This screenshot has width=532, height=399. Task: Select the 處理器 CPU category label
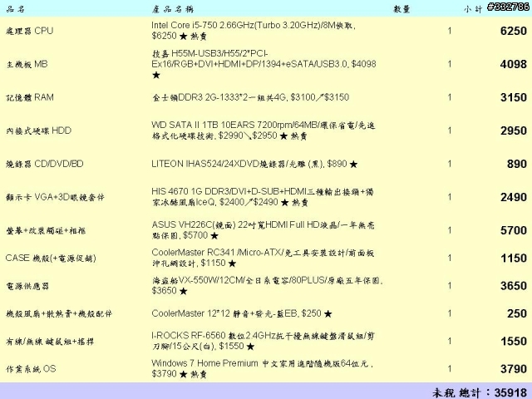(x=30, y=31)
